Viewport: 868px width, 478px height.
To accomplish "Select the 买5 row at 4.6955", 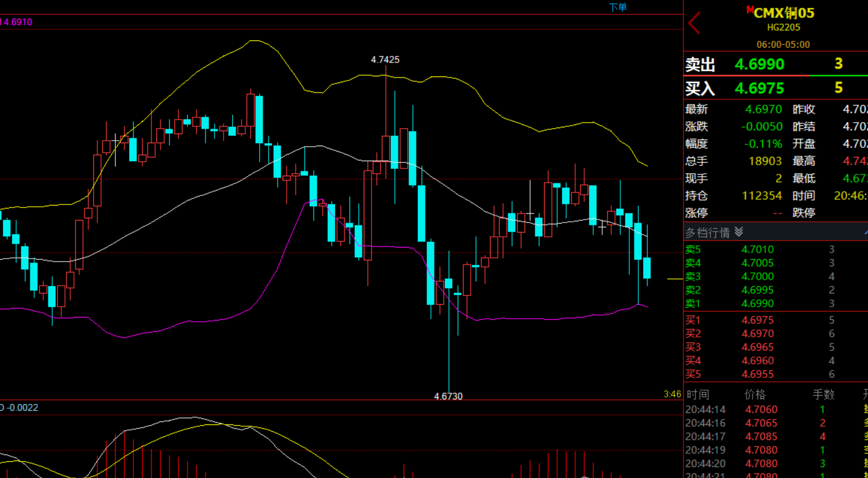I will click(775, 374).
